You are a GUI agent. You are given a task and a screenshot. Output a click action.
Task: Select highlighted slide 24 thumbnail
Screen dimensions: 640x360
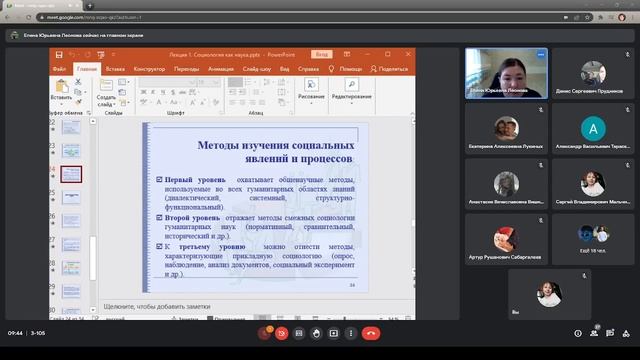pos(71,174)
